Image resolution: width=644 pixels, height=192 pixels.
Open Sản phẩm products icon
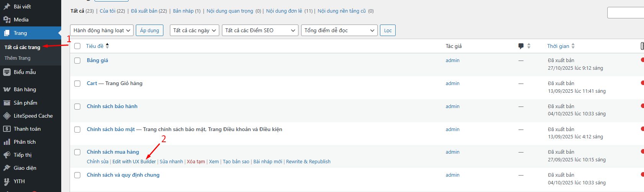(x=7, y=103)
